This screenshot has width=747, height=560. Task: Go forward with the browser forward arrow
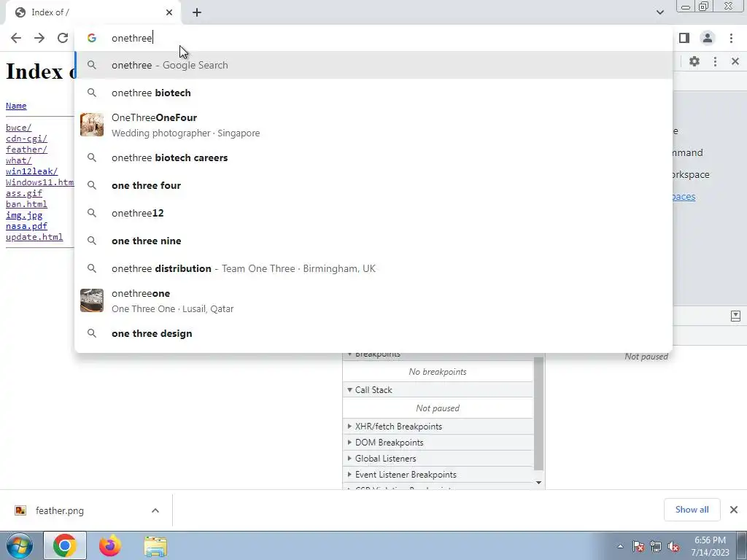coord(39,38)
